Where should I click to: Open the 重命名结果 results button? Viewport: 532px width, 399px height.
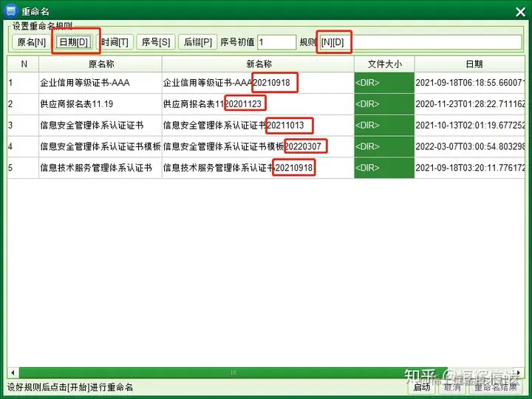tap(496, 387)
